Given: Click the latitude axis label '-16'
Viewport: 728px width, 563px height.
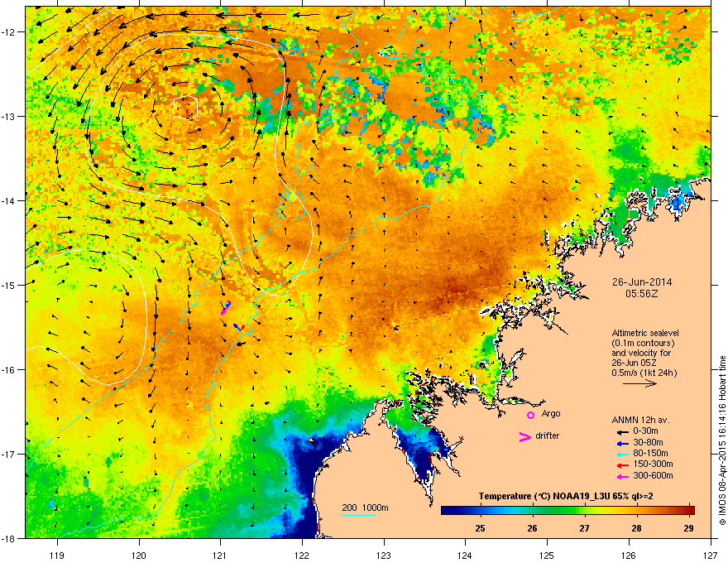Looking at the screenshot, I should pos(9,370).
